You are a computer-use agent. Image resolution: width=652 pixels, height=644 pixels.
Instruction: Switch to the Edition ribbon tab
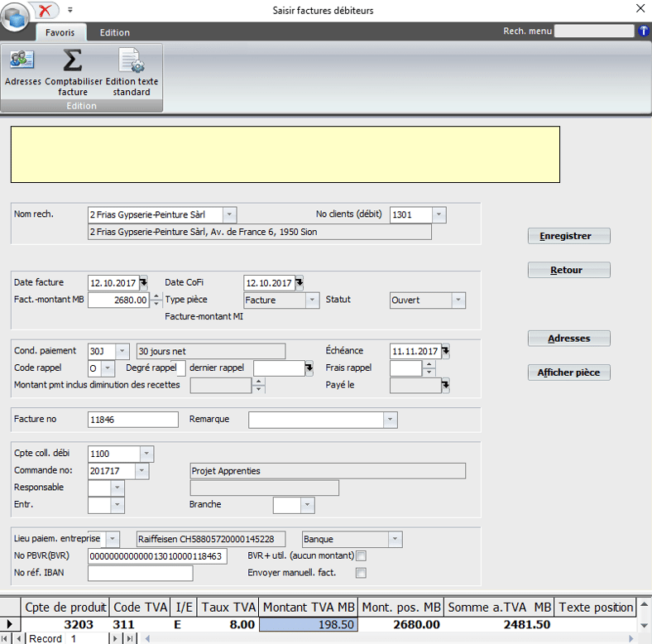coord(115,32)
